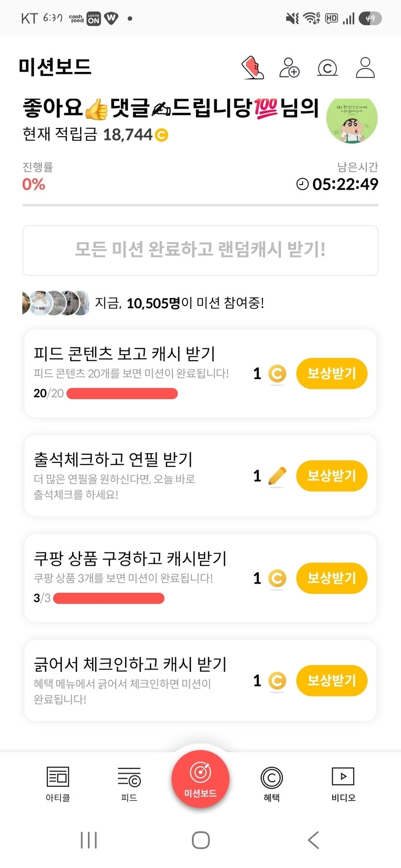Tap 모든 미션 완료하고 랜덤캐시 받기 button
This screenshot has height=868, width=401.
click(x=200, y=250)
